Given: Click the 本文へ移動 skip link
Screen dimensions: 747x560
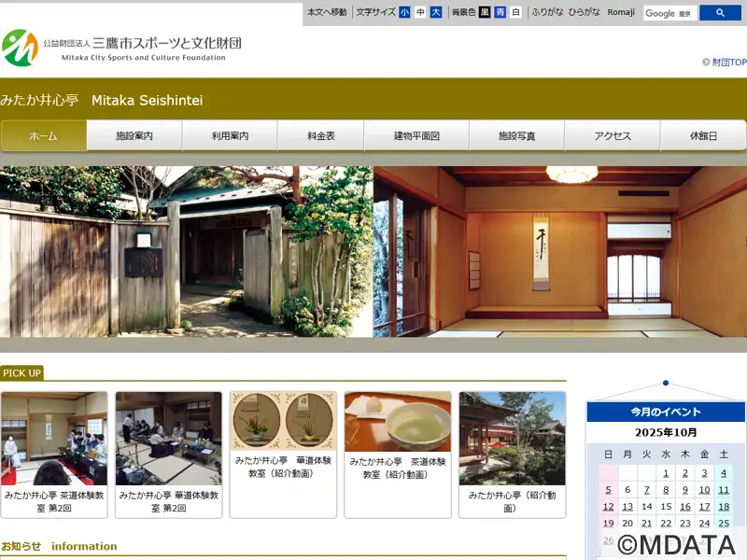Looking at the screenshot, I should 327,12.
